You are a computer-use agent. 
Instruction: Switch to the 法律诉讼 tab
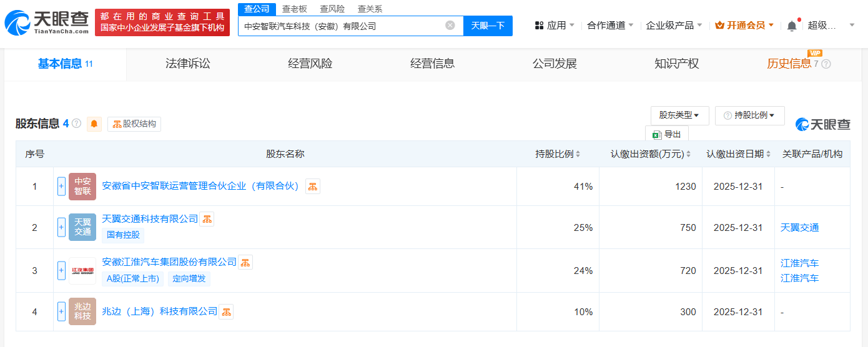(188, 64)
